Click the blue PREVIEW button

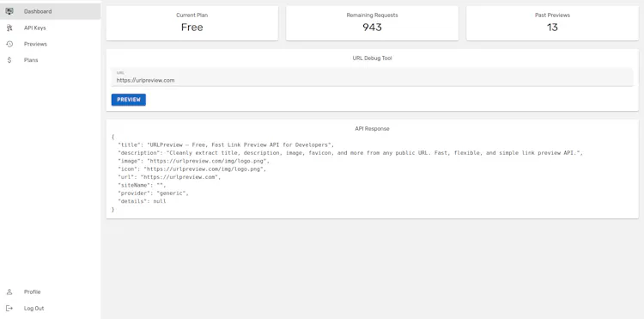point(129,100)
